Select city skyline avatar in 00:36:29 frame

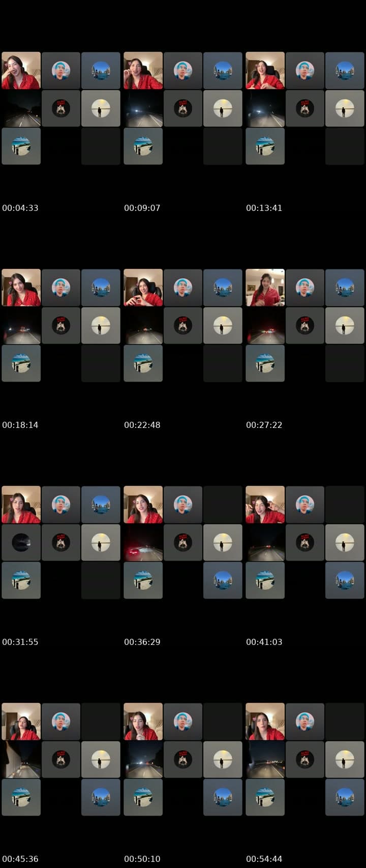pos(223,580)
